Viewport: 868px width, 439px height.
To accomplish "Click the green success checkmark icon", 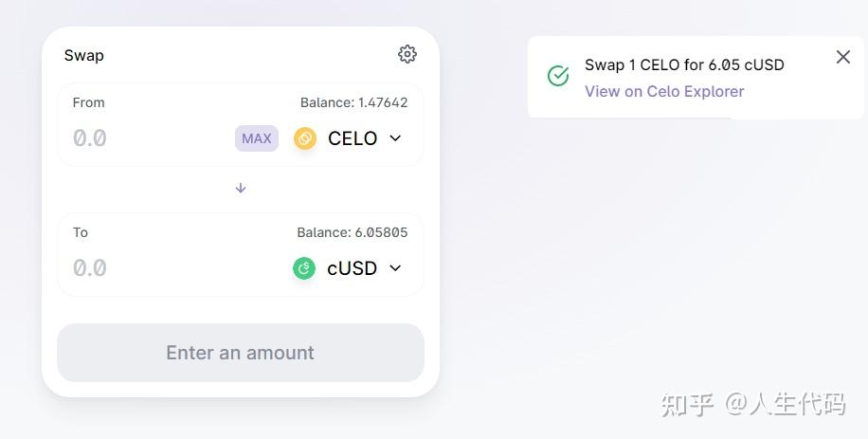I will pyautogui.click(x=558, y=76).
